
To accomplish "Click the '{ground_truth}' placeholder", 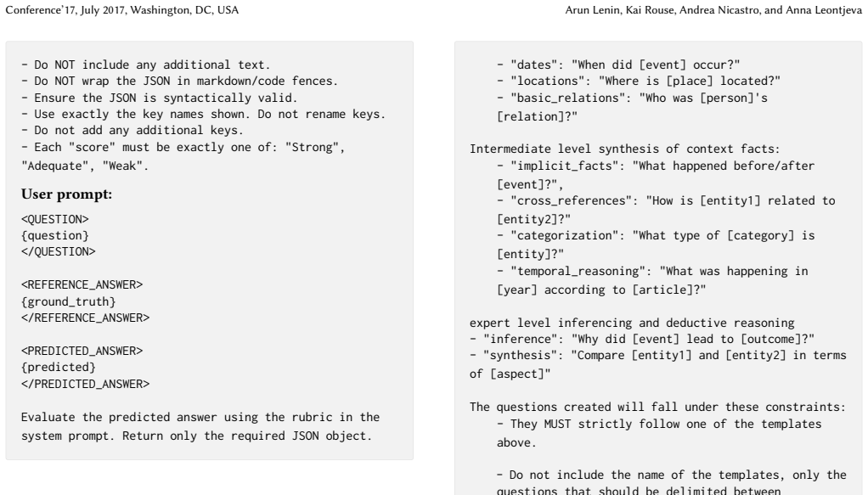I will point(69,301).
